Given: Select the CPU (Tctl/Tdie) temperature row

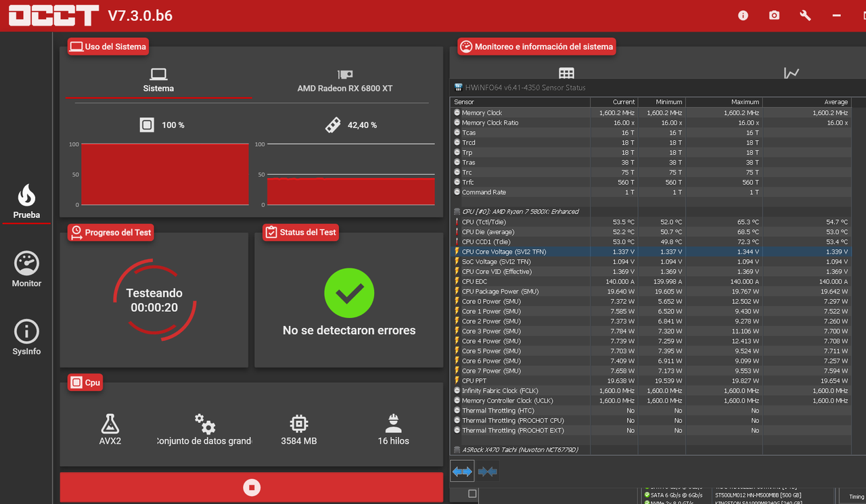Looking at the screenshot, I should point(650,222).
